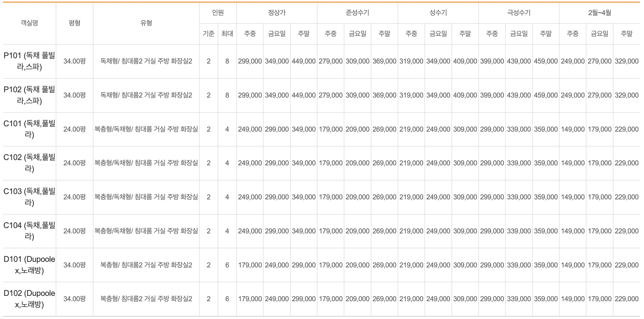Click 34.00평 in the P101 row
This screenshot has height=319, width=644.
coord(74,61)
